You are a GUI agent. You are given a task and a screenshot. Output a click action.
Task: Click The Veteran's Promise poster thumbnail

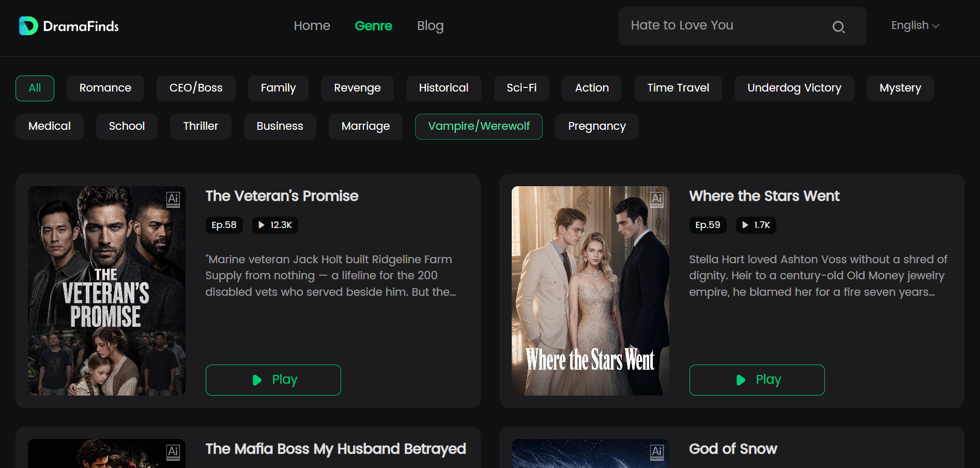click(x=106, y=291)
